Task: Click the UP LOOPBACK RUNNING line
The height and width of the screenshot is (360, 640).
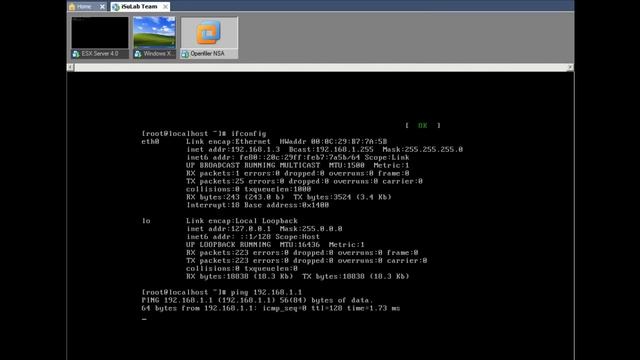Action: tap(276, 245)
